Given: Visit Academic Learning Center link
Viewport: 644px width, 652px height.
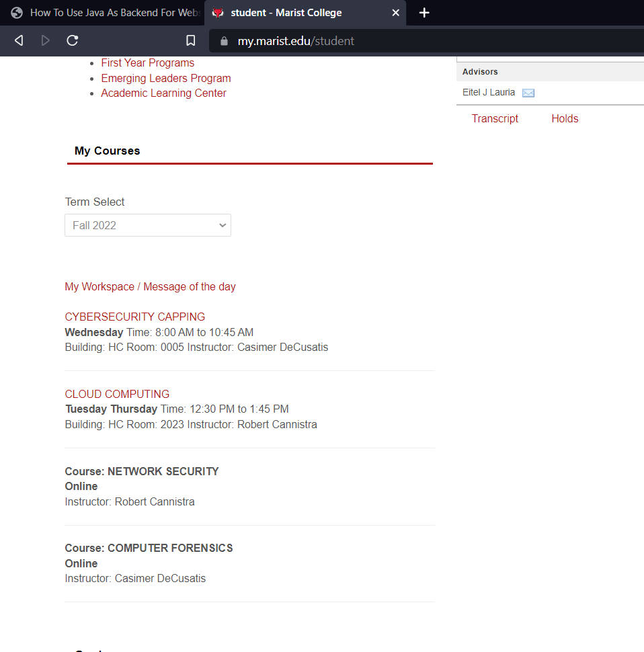Looking at the screenshot, I should coord(163,93).
